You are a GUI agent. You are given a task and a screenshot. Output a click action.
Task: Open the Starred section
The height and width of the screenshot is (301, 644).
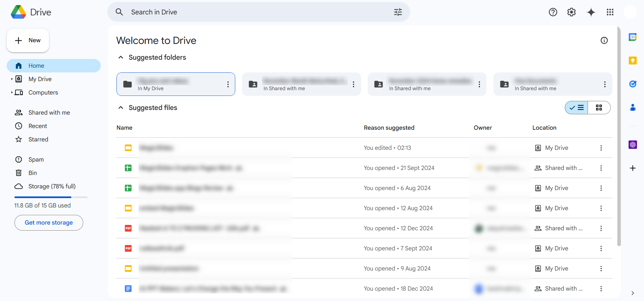coord(38,139)
